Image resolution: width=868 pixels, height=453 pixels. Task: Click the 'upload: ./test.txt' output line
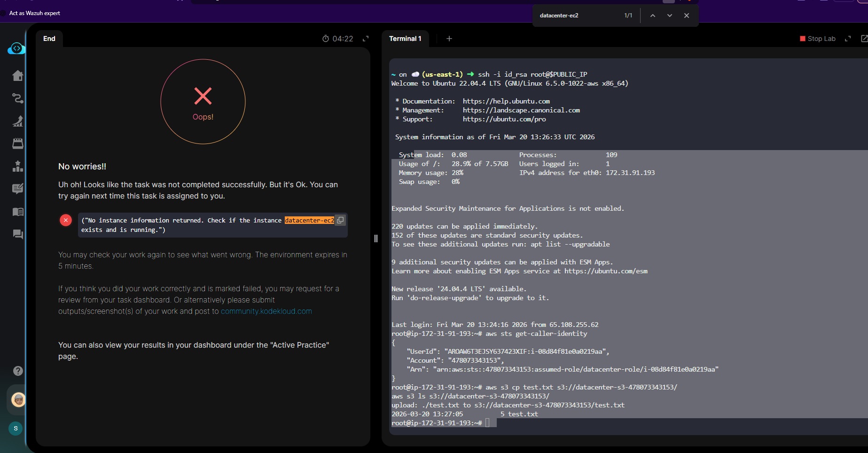tap(508, 405)
